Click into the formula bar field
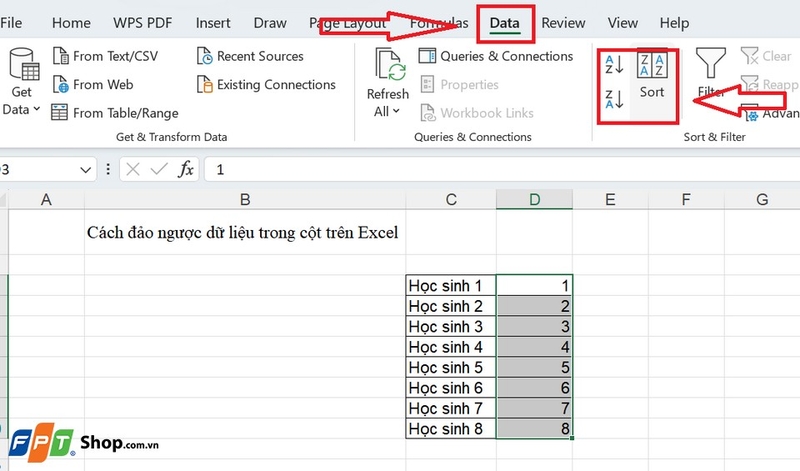 pyautogui.click(x=502, y=169)
